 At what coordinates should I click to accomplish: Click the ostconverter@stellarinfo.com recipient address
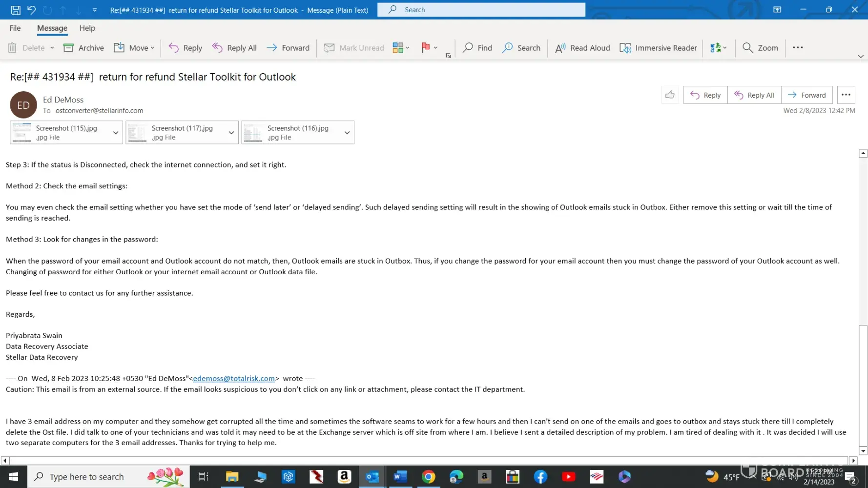coord(99,111)
